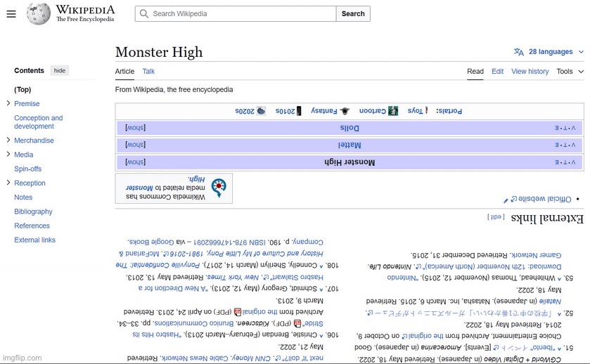Expand the Merchandise section chevron
Screen dimensions: 590x364
tap(8, 140)
